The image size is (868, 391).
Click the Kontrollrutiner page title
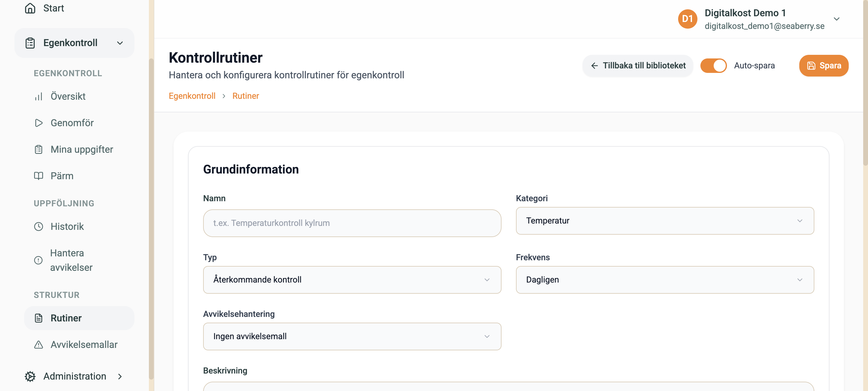[215, 58]
